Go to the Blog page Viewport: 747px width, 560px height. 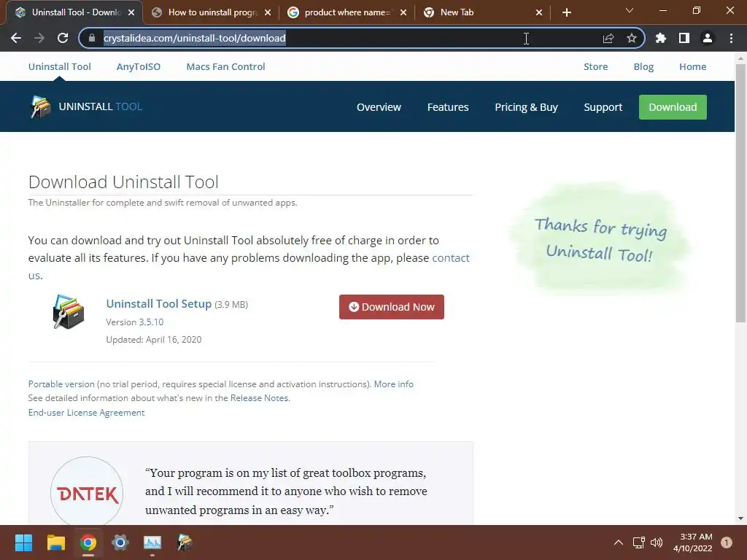coord(643,66)
